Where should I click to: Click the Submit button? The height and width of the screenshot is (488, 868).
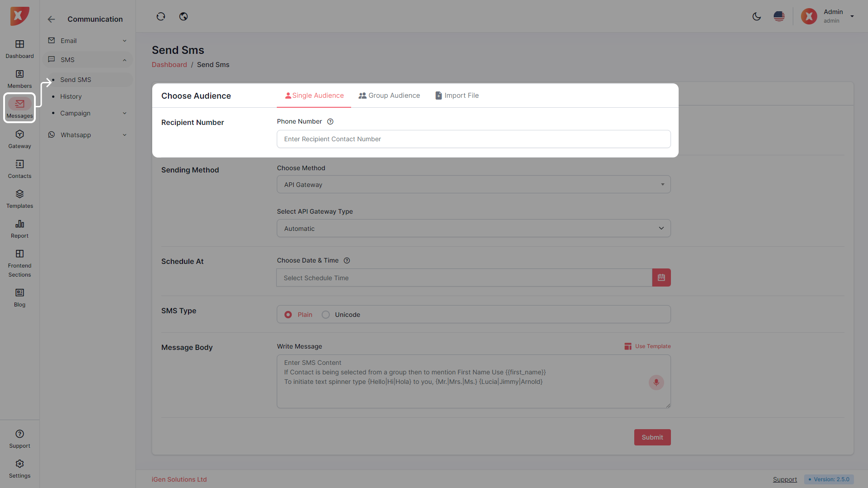(652, 437)
